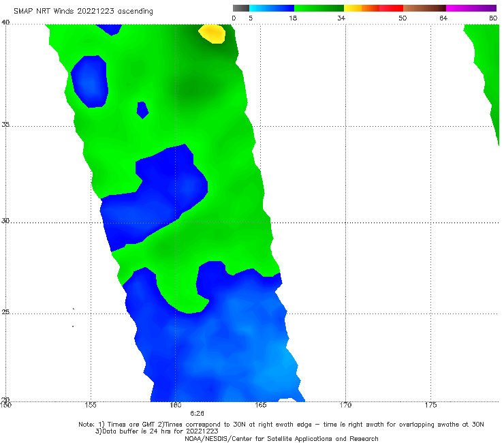This screenshot has height=443, width=504.
Task: Click the latitude label '40'
Action: pos(5,22)
